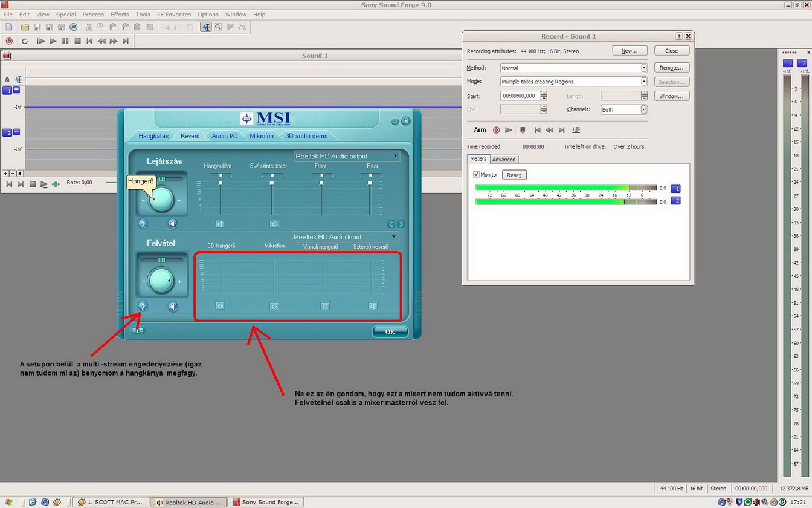Click the New... button in Record dialog

click(x=630, y=51)
